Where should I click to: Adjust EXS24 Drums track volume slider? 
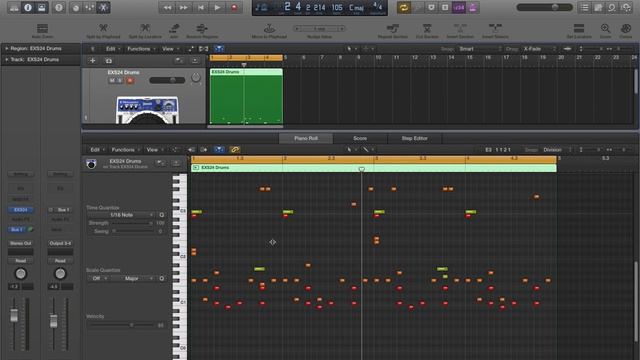(x=167, y=80)
